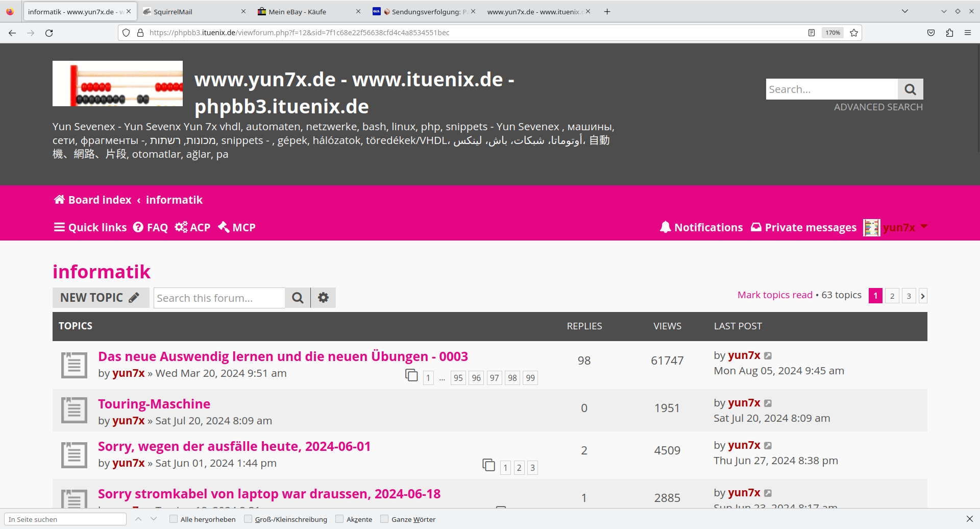Tick the 'Ganze Wörter' checkbox
980x529 pixels.
tap(384, 519)
